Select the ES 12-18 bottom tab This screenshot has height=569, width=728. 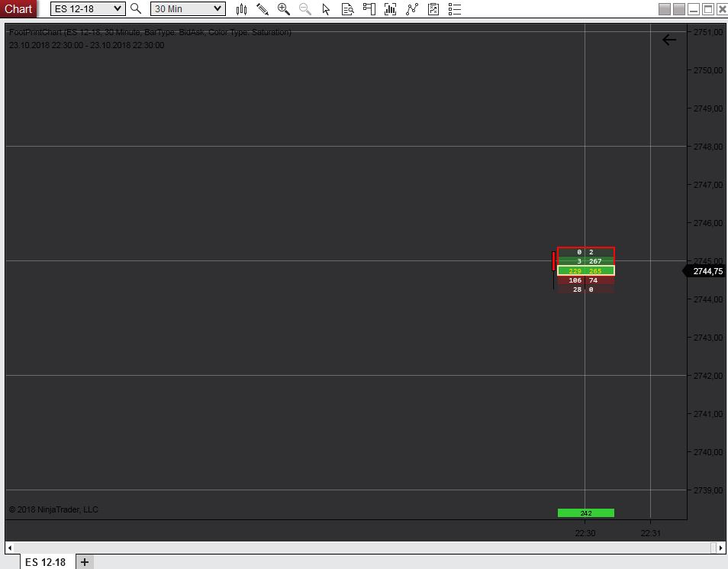(46, 562)
